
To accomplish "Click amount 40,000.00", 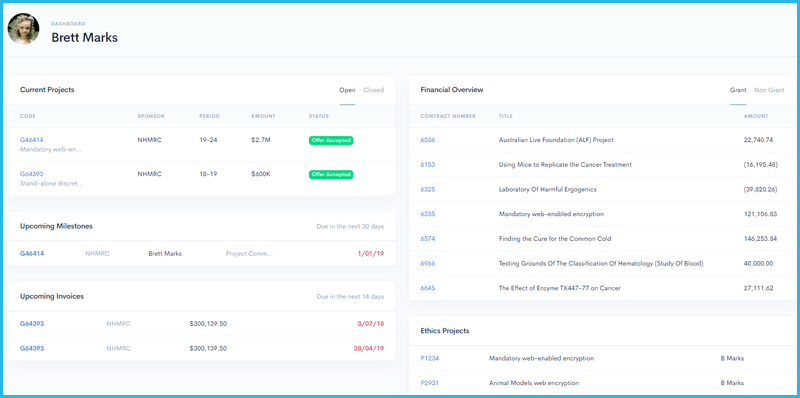I will [x=759, y=264].
